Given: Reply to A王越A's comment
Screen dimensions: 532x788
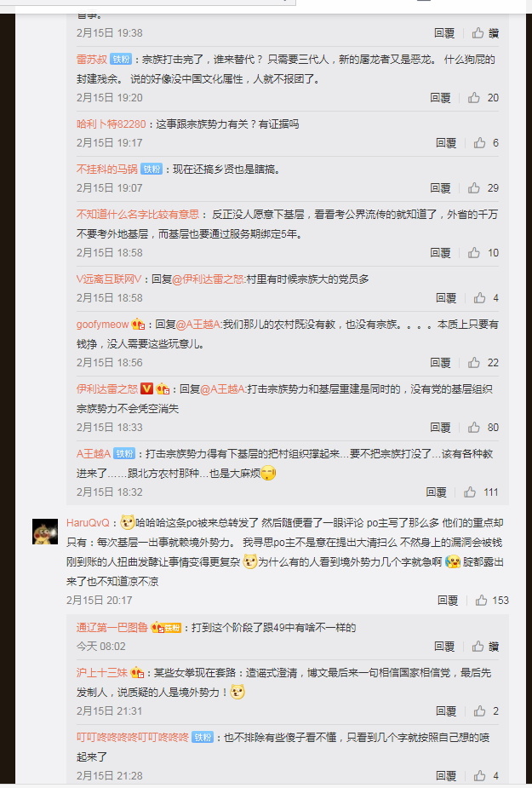Looking at the screenshot, I should tap(436, 492).
